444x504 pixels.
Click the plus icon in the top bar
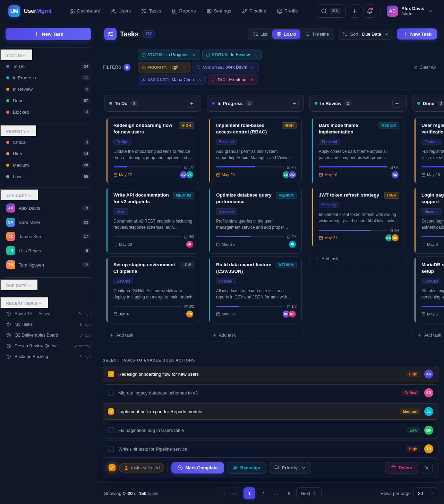[355, 11]
